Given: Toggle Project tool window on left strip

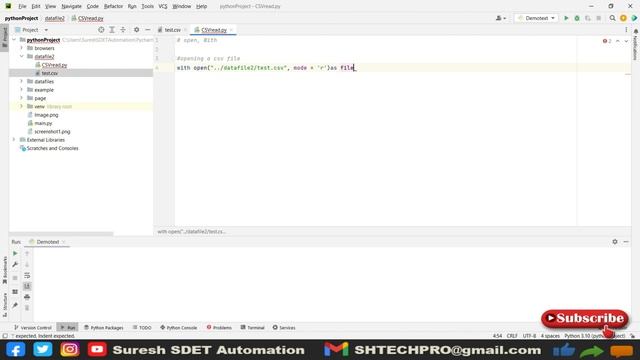Looking at the screenshot, I should [4, 37].
